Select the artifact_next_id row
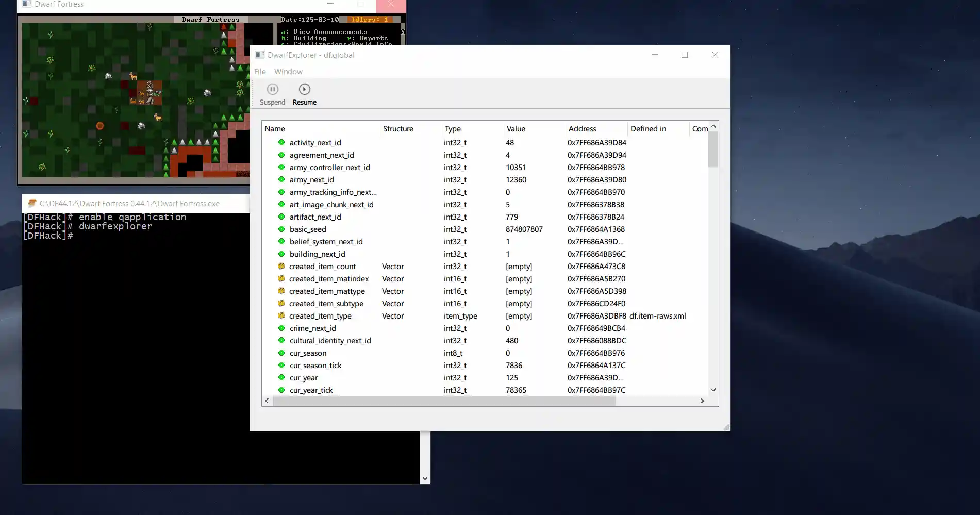 pyautogui.click(x=315, y=217)
